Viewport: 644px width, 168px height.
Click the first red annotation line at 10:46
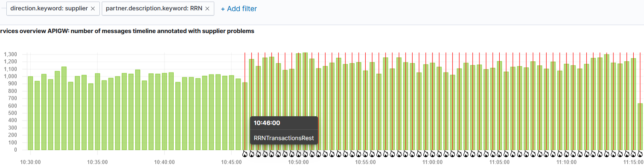(x=245, y=80)
